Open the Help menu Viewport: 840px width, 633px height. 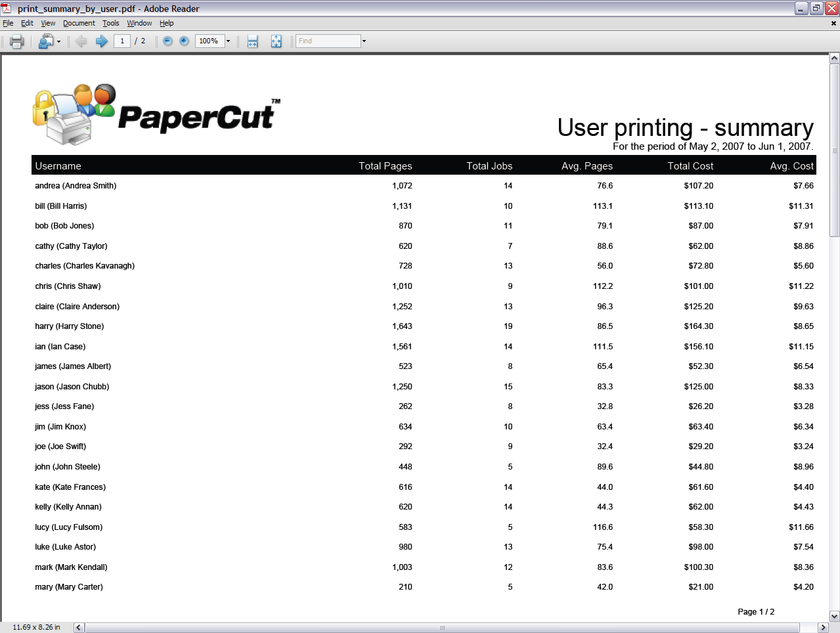[x=166, y=23]
